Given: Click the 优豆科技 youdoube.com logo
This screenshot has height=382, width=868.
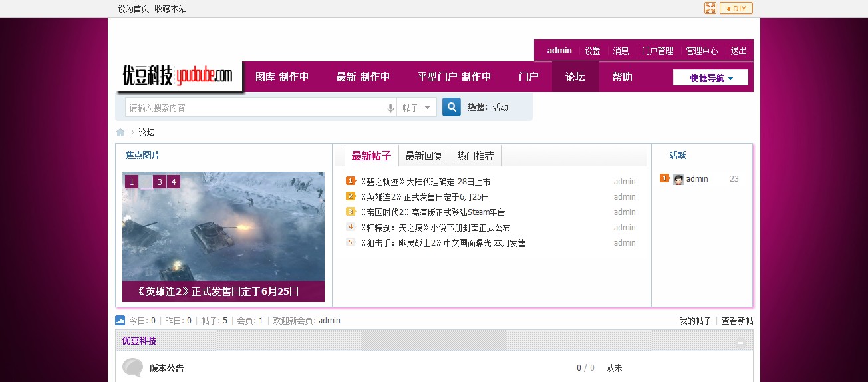Looking at the screenshot, I should [x=178, y=76].
